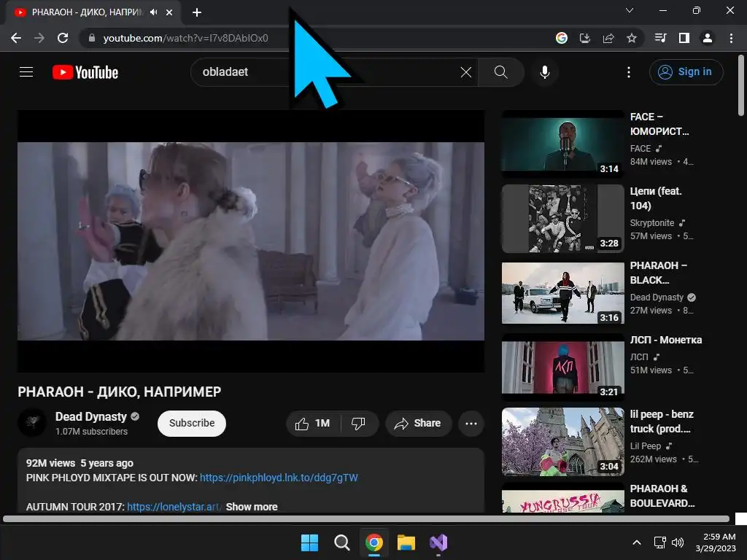Clear the search box with X
Screen dimensions: 747x560
[x=466, y=72]
